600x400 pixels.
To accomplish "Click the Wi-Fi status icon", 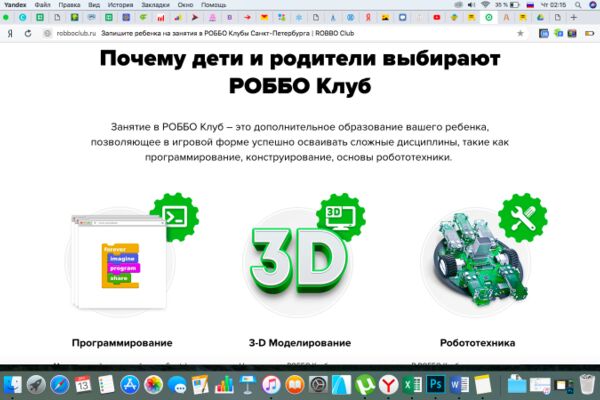I will [x=486, y=5].
